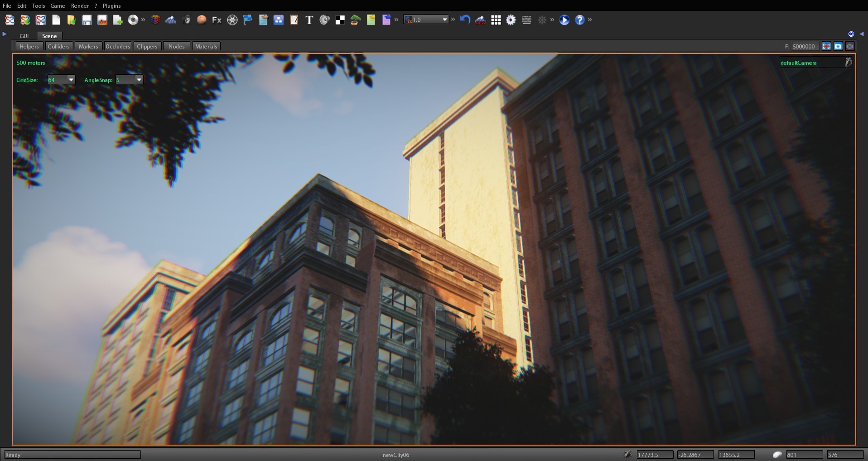This screenshot has width=868, height=461.
Task: Open the Fx effects tool
Action: click(217, 20)
